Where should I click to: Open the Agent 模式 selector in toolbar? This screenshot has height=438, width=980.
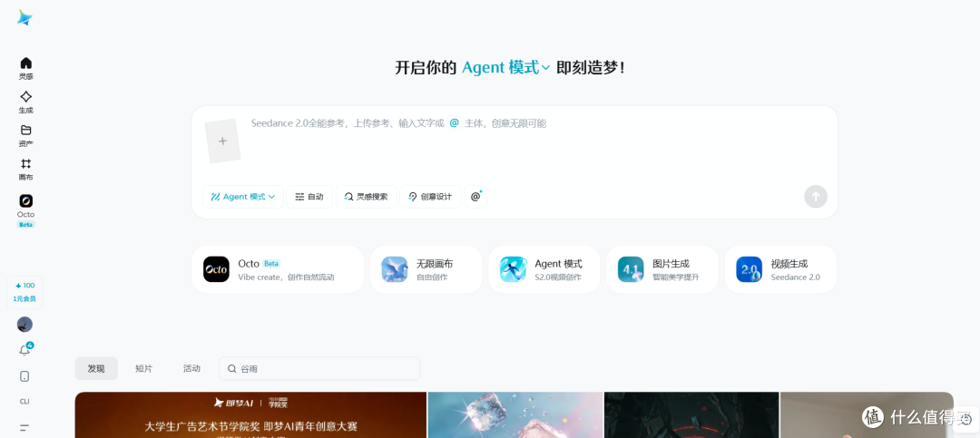243,197
